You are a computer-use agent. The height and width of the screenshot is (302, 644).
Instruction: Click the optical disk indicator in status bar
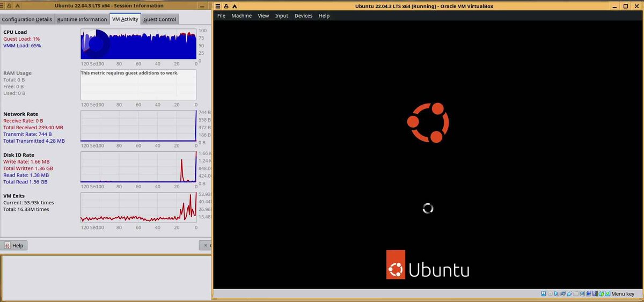point(550,293)
